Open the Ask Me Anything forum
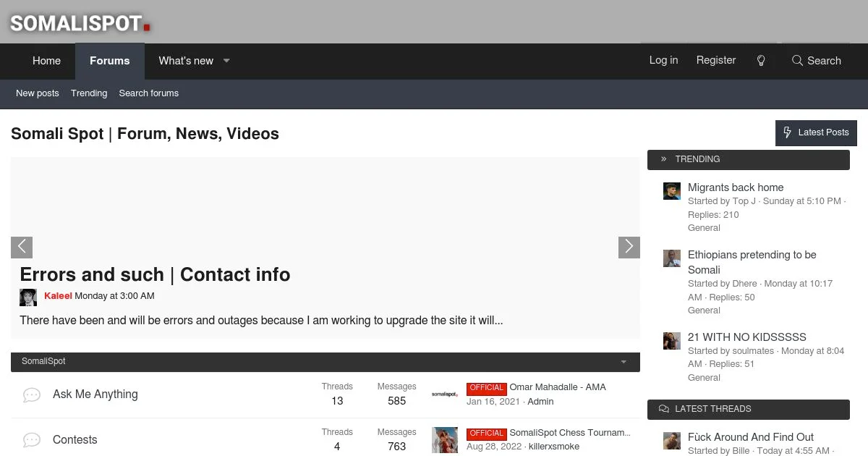Viewport: 868px width, 456px height. click(95, 394)
